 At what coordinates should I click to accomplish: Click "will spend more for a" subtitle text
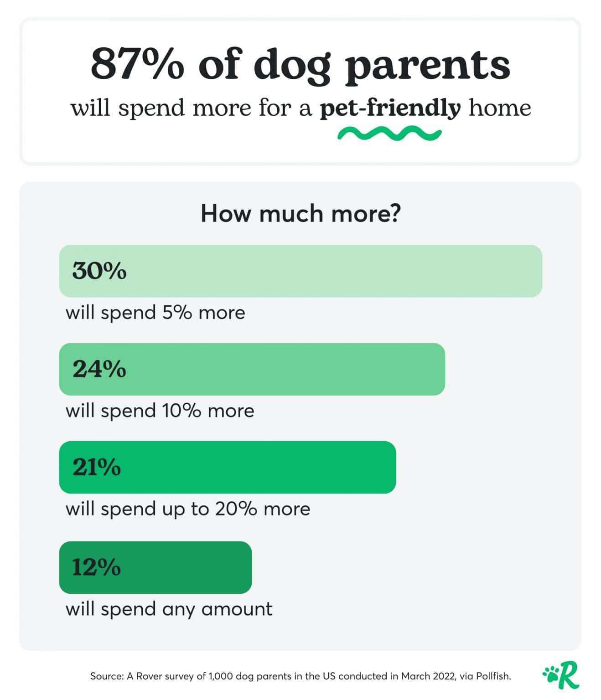click(x=192, y=109)
